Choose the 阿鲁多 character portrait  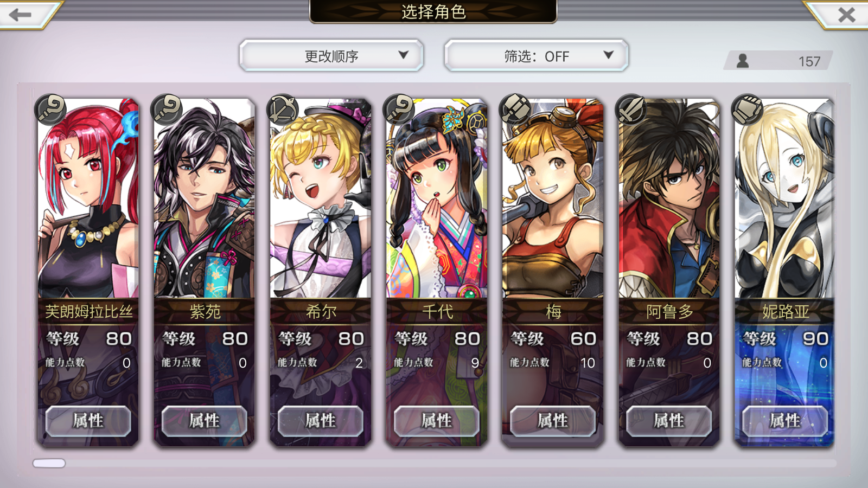tap(669, 198)
